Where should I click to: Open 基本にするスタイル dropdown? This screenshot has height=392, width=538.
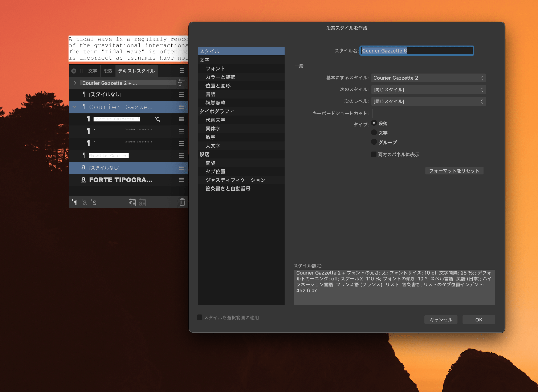[428, 78]
